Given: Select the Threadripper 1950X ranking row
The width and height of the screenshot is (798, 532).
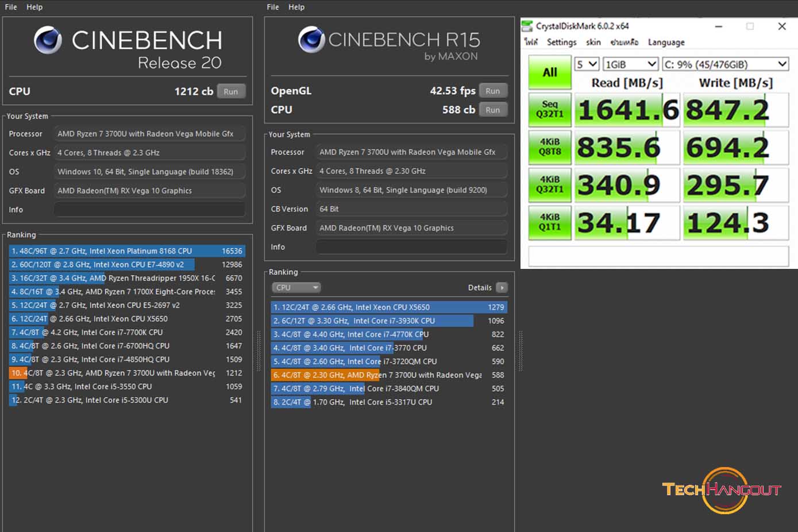Looking at the screenshot, I should [x=127, y=278].
